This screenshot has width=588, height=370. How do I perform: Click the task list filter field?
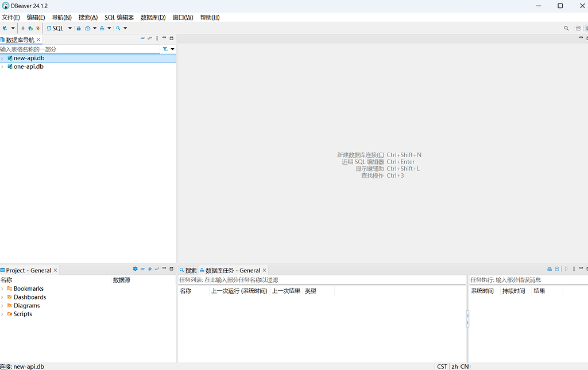point(322,280)
